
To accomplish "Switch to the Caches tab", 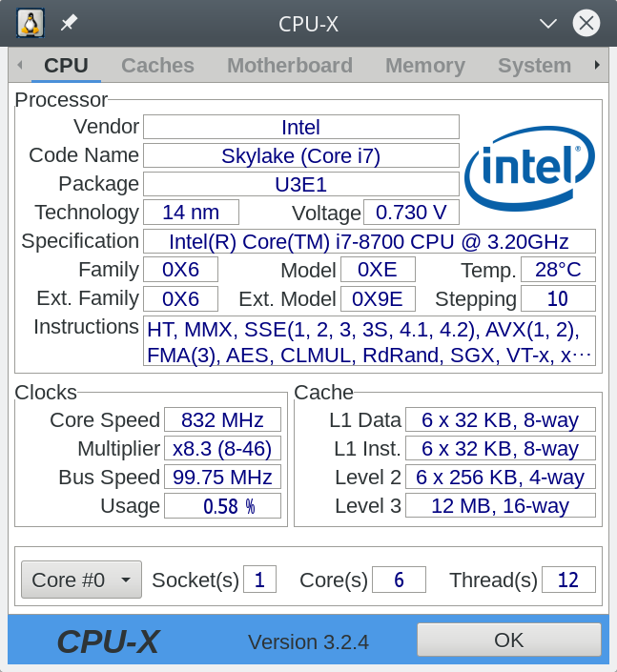I will [157, 66].
